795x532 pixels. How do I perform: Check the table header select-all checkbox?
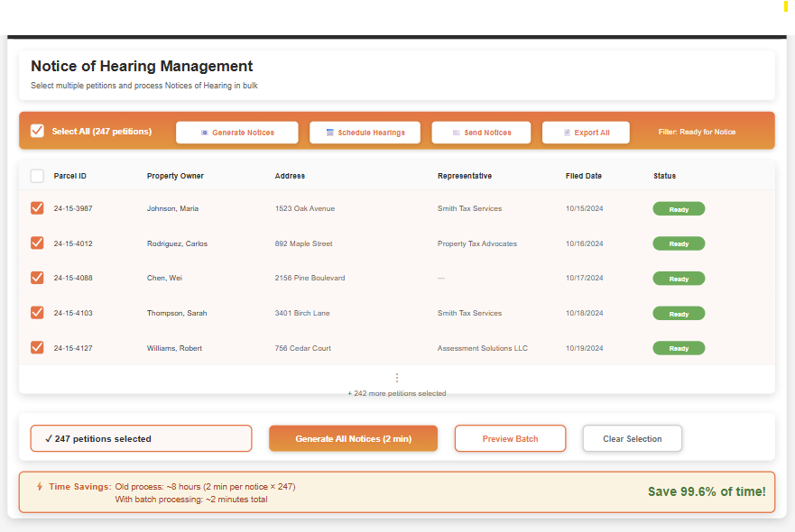click(37, 176)
